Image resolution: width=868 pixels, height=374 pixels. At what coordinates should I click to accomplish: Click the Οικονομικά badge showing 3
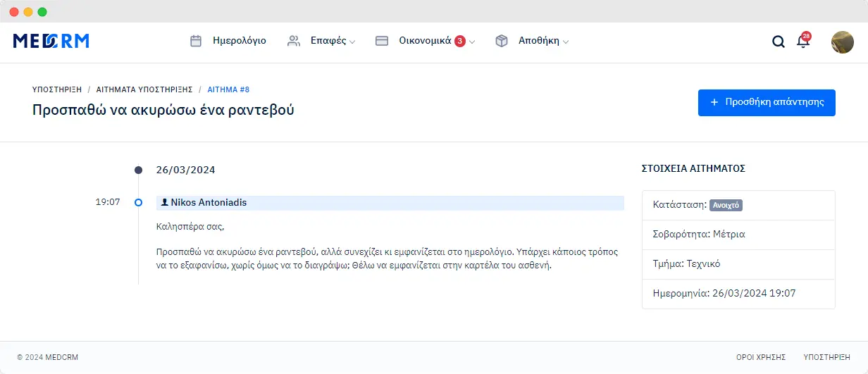point(459,41)
